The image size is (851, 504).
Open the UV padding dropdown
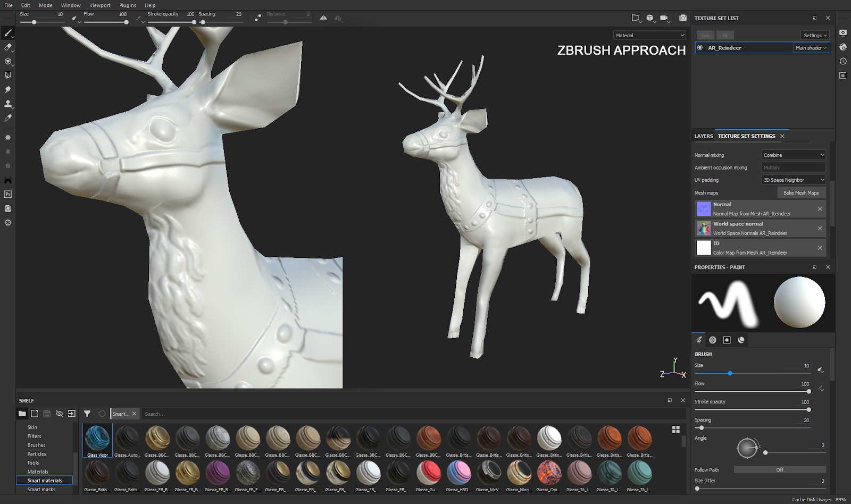coord(794,180)
